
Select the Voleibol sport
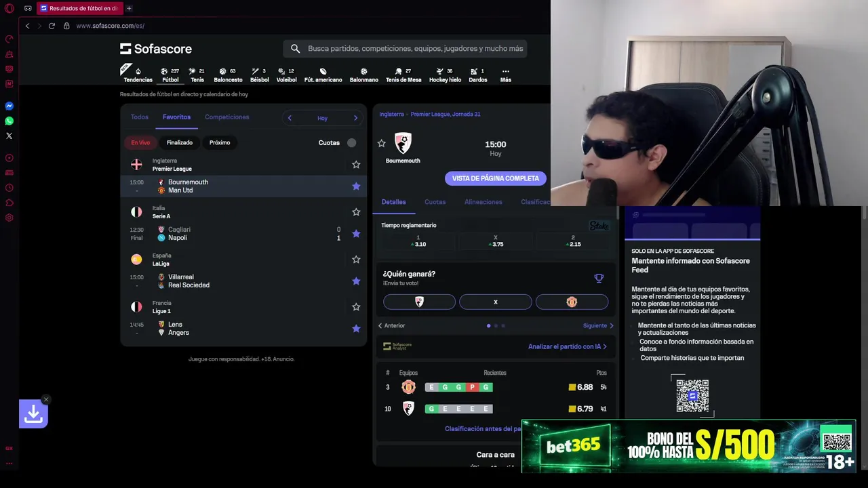(287, 75)
